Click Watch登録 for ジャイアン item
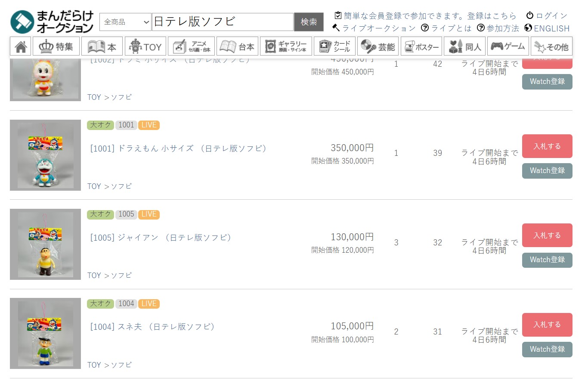This screenshot has width=588, height=384. [547, 260]
